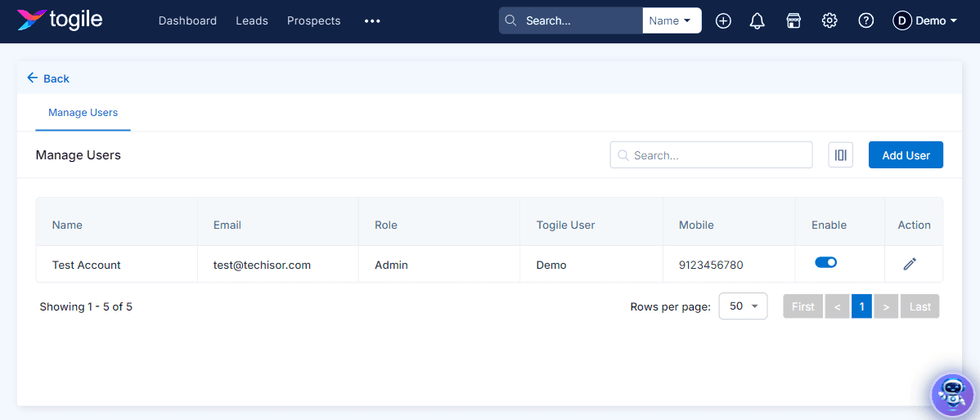Open the quick add plus icon
The width and height of the screenshot is (980, 420).
(x=723, y=20)
